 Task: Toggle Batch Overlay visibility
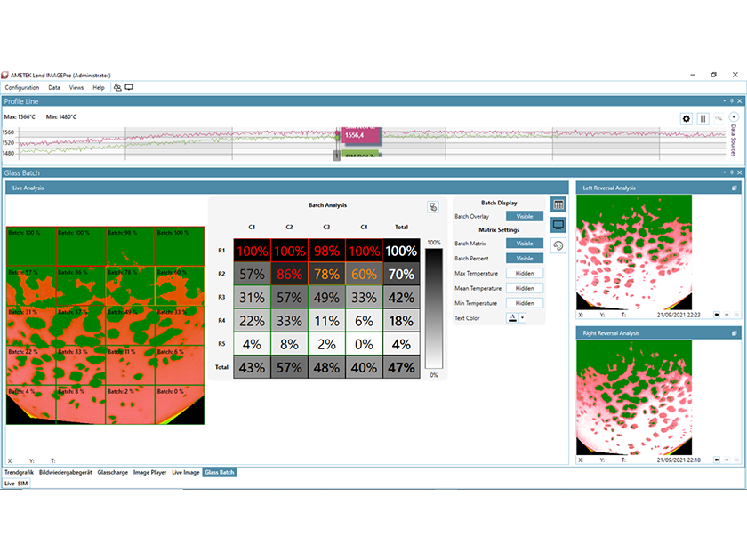525,217
